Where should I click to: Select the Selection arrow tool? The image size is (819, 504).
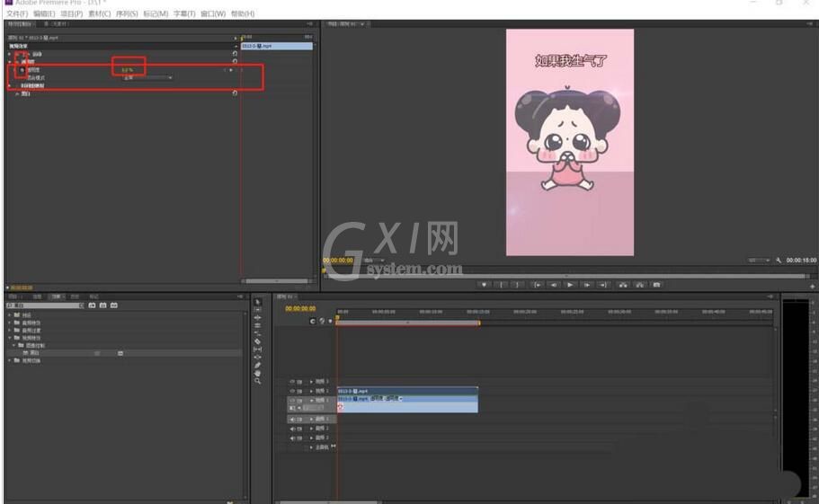(x=257, y=302)
